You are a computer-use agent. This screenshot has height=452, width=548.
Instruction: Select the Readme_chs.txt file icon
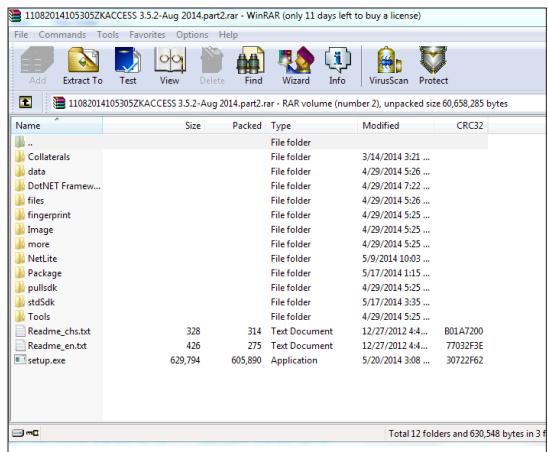21,330
